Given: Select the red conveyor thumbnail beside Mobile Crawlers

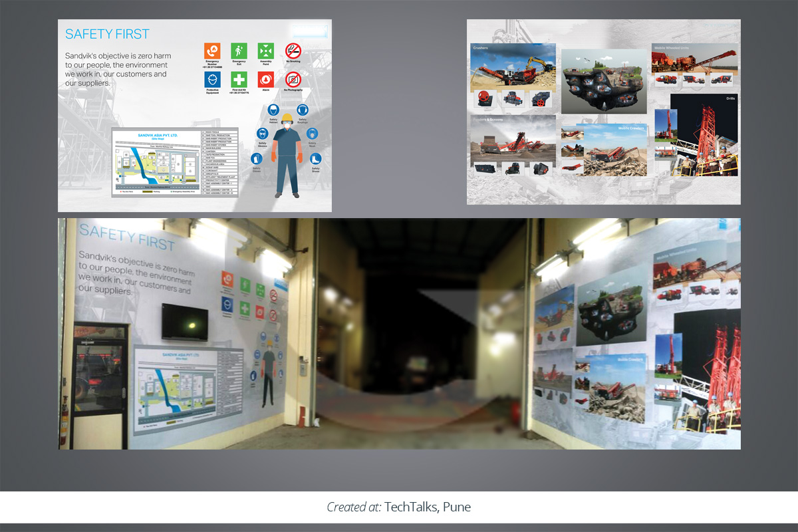Looking at the screenshot, I should click(572, 168).
